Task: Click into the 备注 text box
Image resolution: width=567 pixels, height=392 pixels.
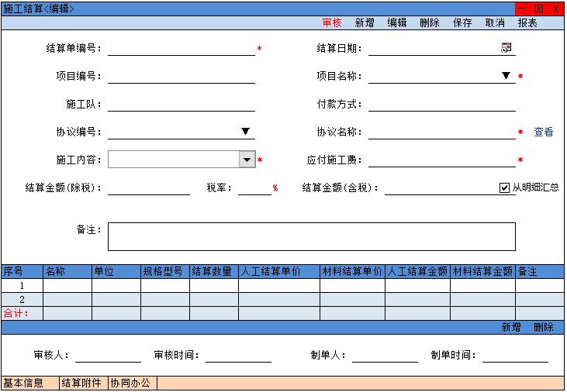Action: pos(311,236)
